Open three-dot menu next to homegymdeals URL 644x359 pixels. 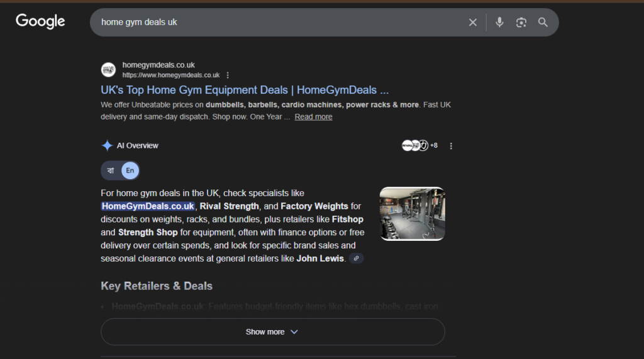(228, 75)
